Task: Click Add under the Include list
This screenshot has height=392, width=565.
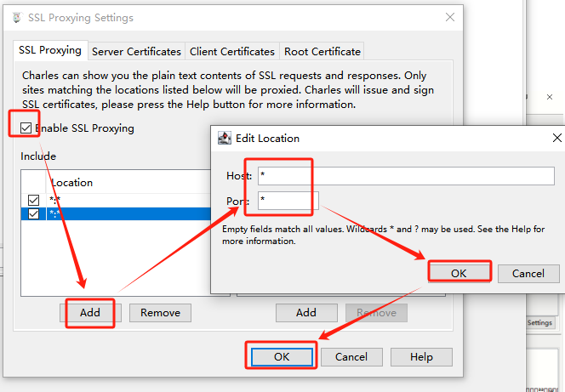Action: tap(90, 312)
